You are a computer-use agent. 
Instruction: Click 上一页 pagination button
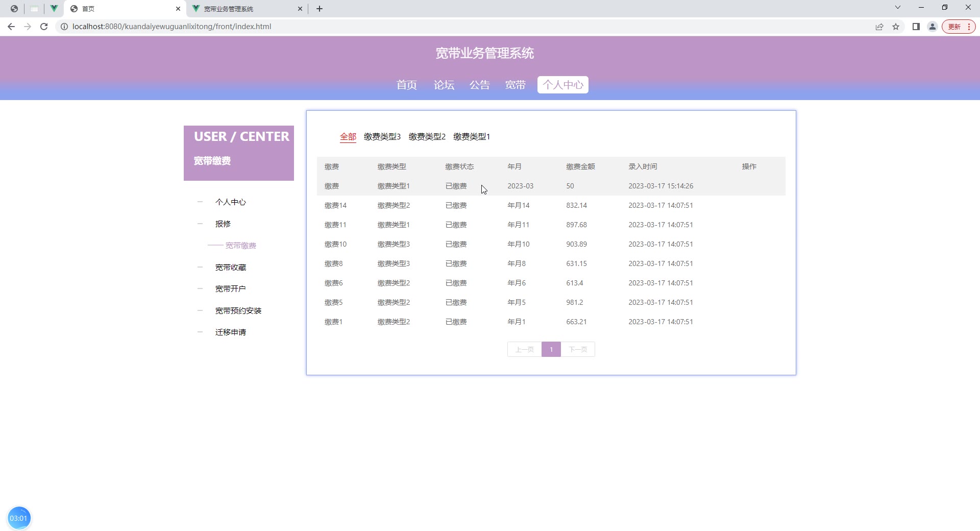(x=524, y=349)
